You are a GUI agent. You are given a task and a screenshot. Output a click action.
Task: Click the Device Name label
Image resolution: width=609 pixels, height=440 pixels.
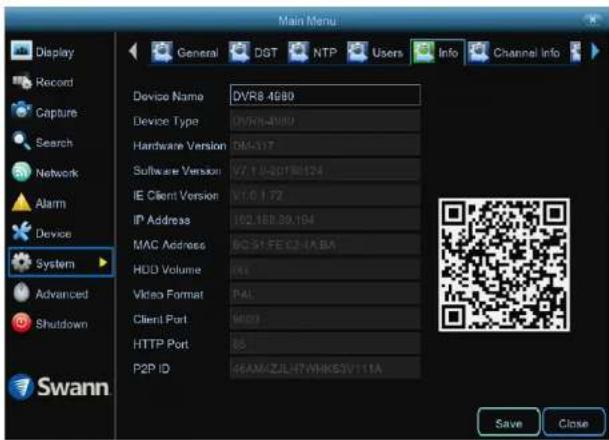168,96
